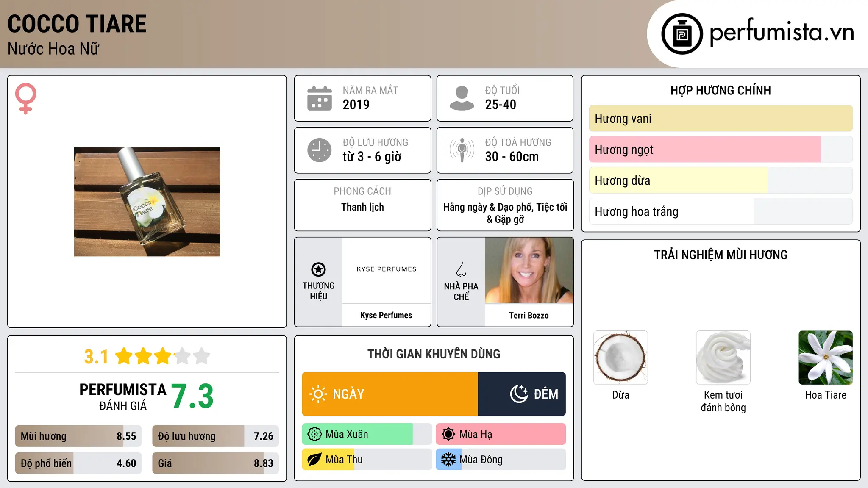Click the Mùa Hạ season bar

click(501, 434)
